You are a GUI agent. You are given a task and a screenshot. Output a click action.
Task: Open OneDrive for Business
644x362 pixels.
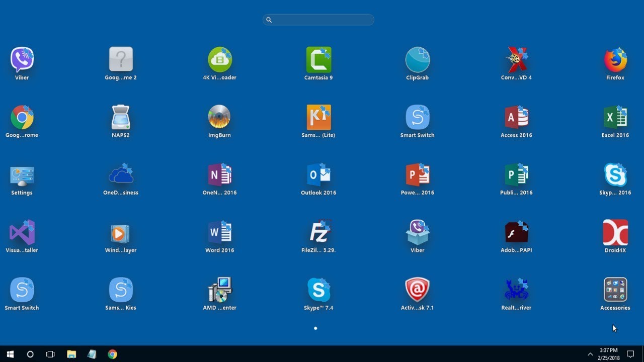121,175
